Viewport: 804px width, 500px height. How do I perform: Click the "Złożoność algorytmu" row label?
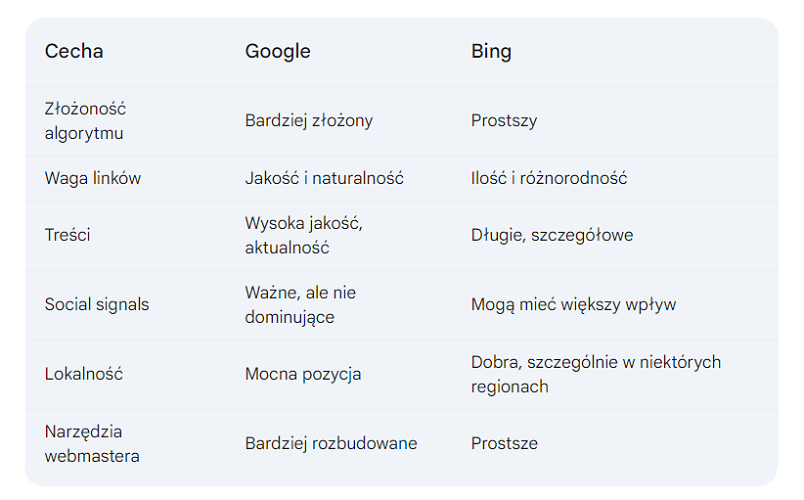[85, 120]
